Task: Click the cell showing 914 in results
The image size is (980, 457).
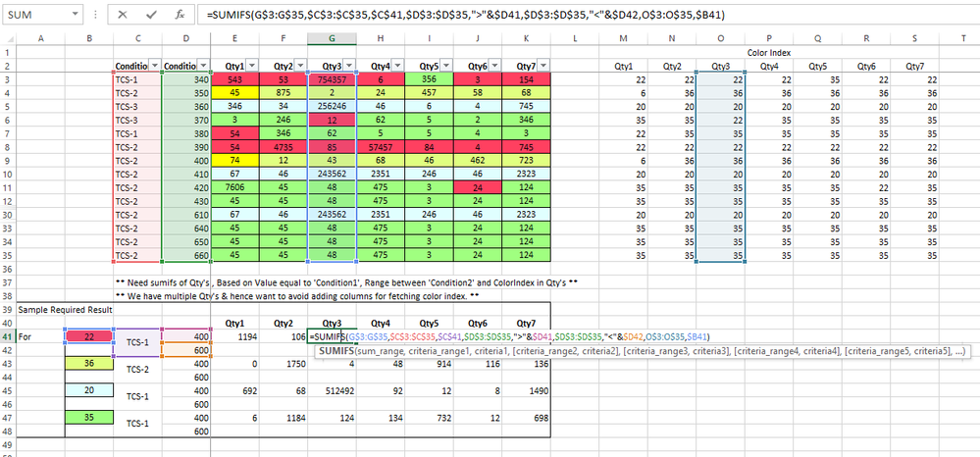Action: [430, 364]
